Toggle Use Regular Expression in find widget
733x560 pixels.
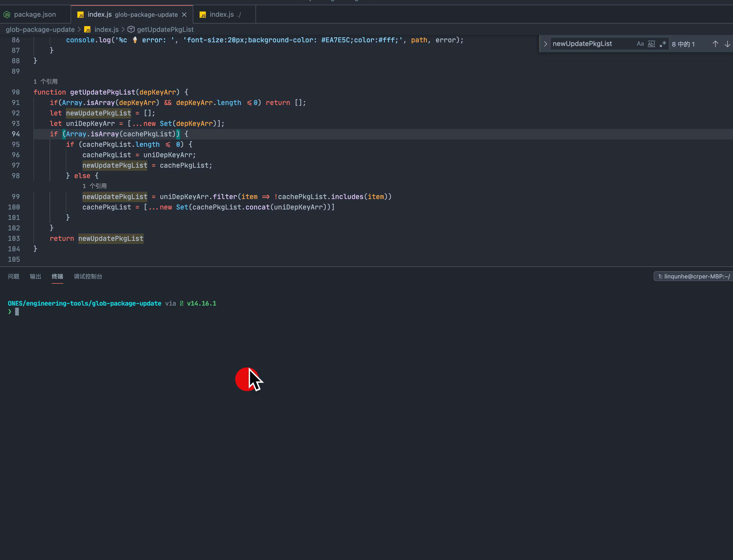[x=663, y=44]
